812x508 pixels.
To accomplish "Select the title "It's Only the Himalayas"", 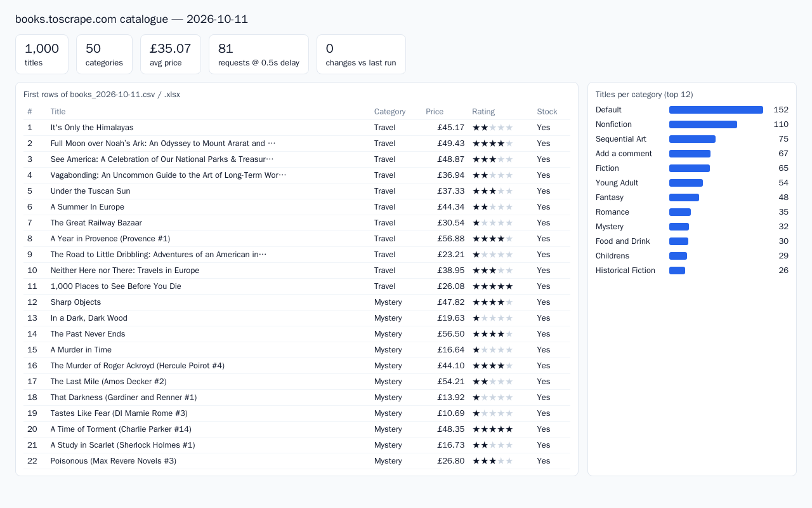I will tap(92, 128).
